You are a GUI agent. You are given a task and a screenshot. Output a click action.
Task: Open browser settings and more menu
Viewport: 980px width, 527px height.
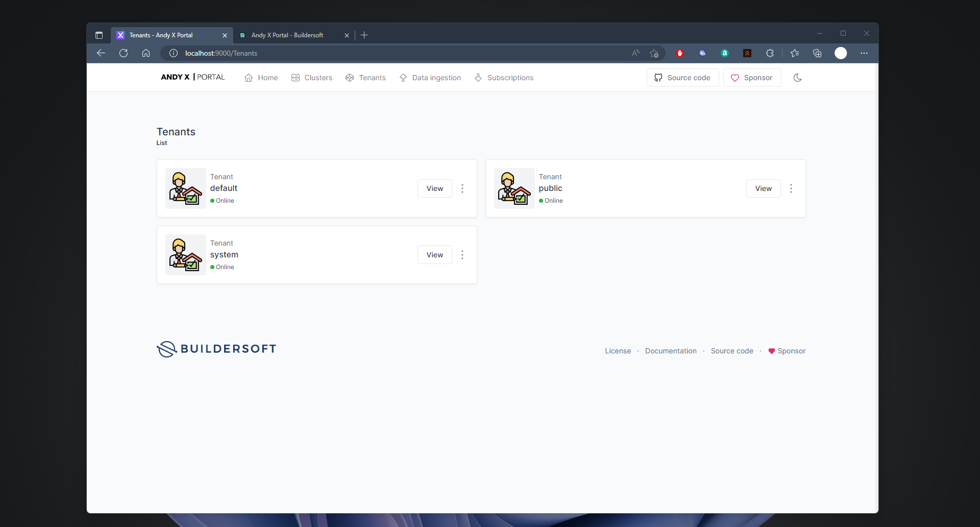[x=864, y=53]
